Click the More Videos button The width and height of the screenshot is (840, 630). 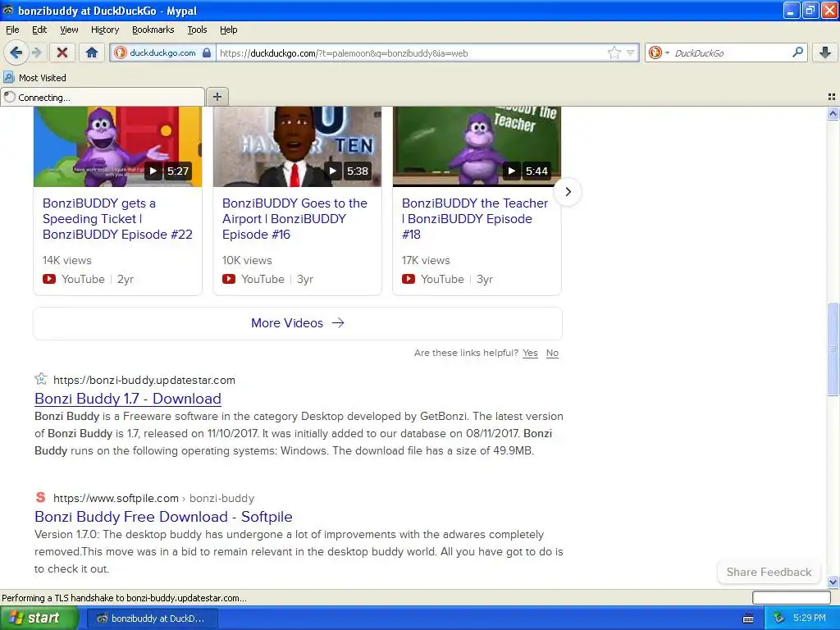[x=297, y=323]
